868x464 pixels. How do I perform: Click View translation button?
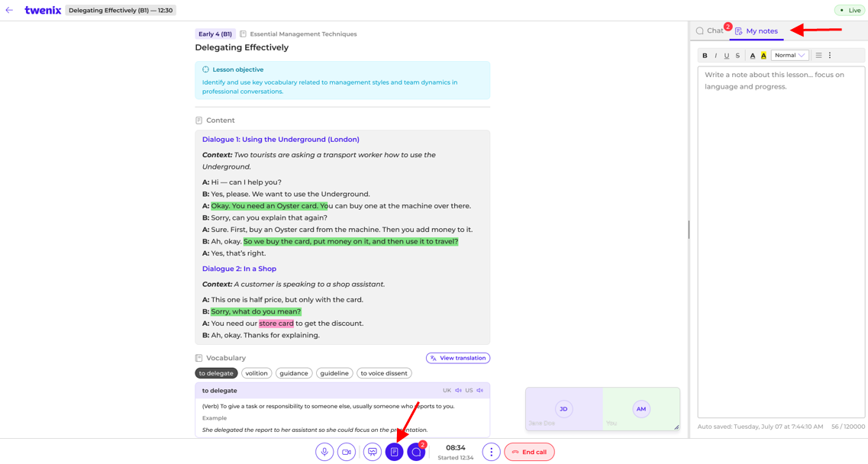pyautogui.click(x=458, y=358)
